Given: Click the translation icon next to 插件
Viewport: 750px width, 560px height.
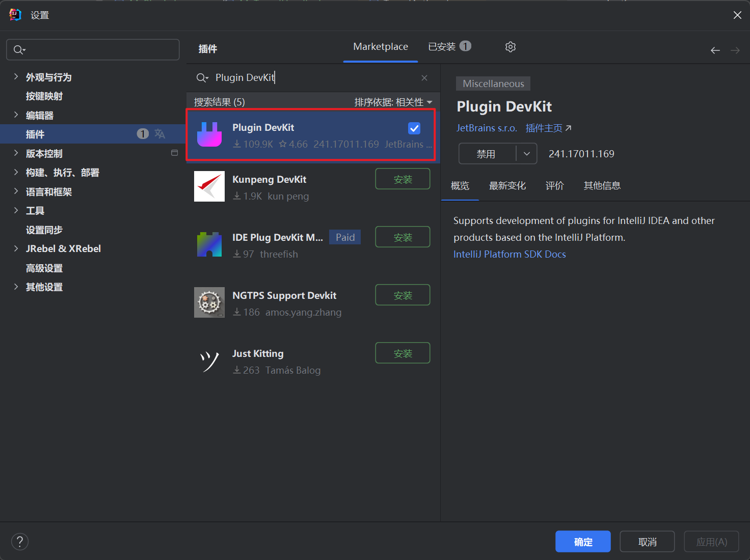Looking at the screenshot, I should [x=160, y=133].
